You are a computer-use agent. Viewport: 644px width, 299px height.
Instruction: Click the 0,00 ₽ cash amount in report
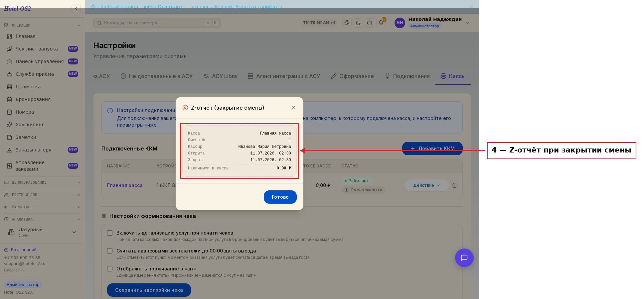pos(284,168)
